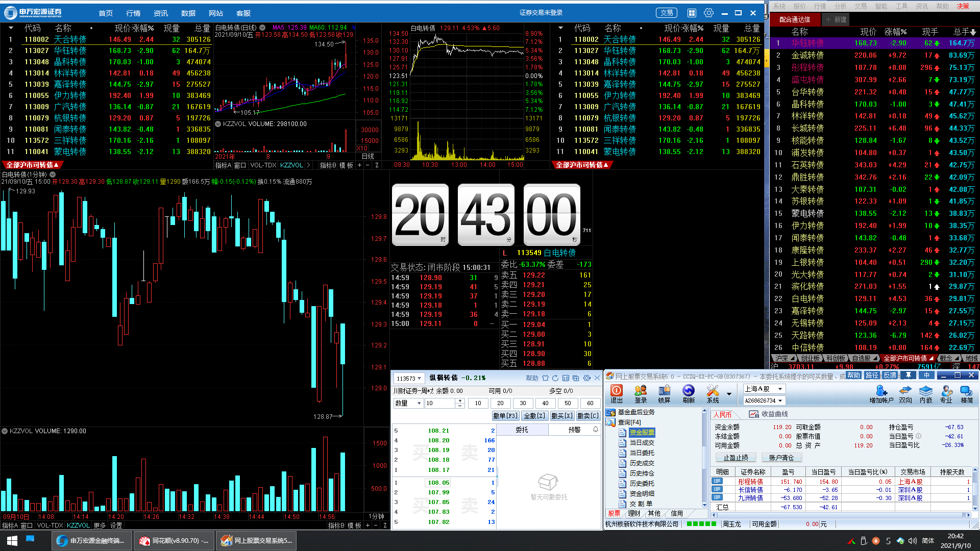This screenshot has height=551, width=980.
Task: Select 天合转债 in the left 申万宏源 list
Action: (107, 39)
